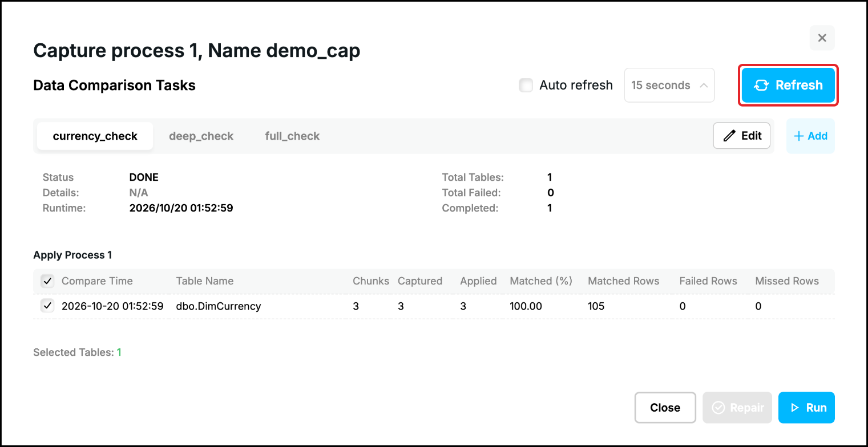Toggle the select-all checkbox in table header
This screenshot has width=868, height=447.
point(47,281)
